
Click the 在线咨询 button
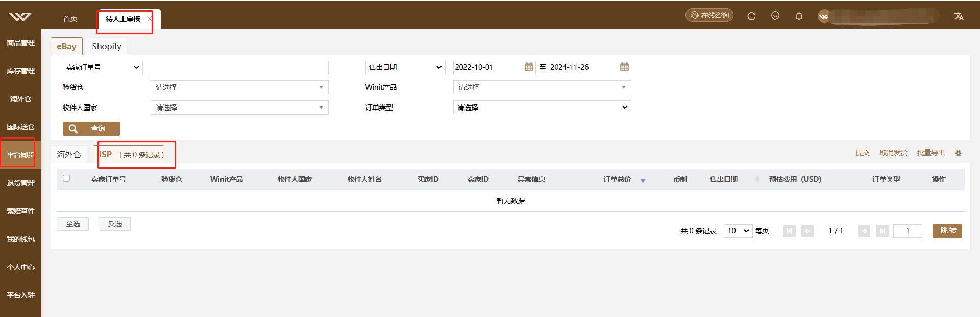(x=709, y=15)
